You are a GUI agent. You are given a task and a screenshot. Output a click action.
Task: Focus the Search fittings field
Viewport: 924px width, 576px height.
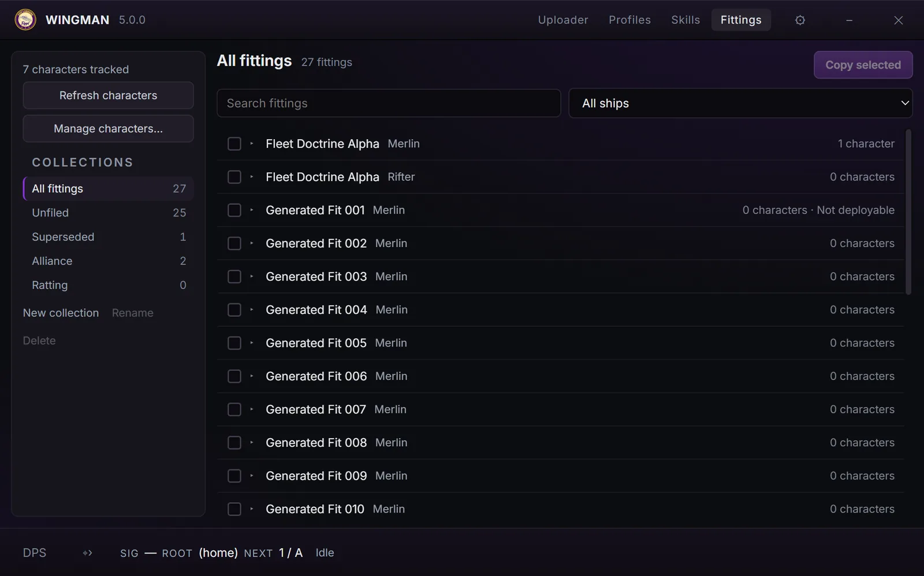tap(389, 103)
